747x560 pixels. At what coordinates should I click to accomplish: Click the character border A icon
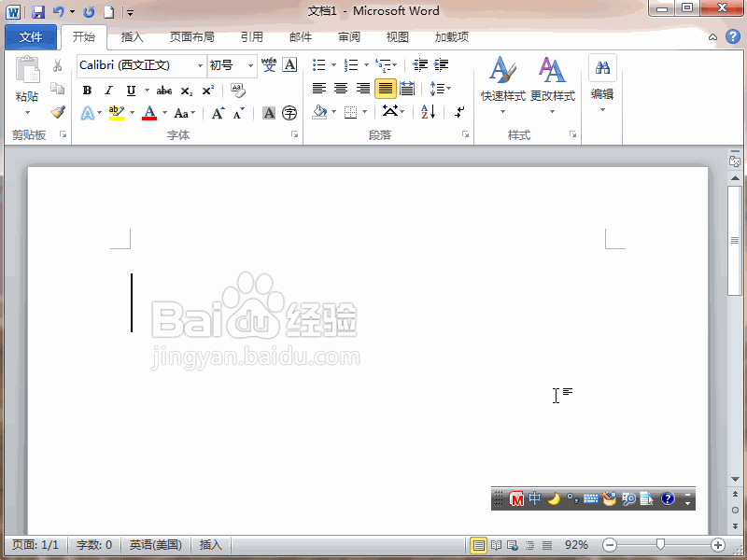(x=289, y=64)
